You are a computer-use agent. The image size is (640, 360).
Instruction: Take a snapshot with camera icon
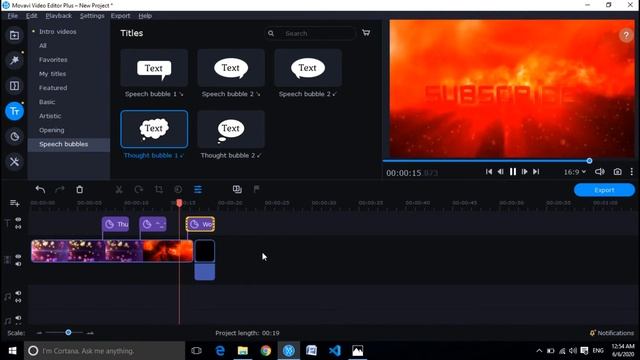[618, 172]
